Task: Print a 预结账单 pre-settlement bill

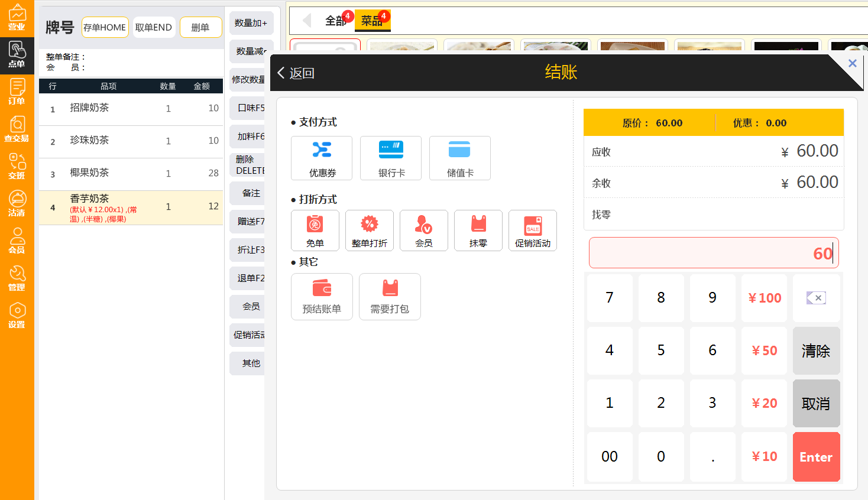Action: [322, 296]
